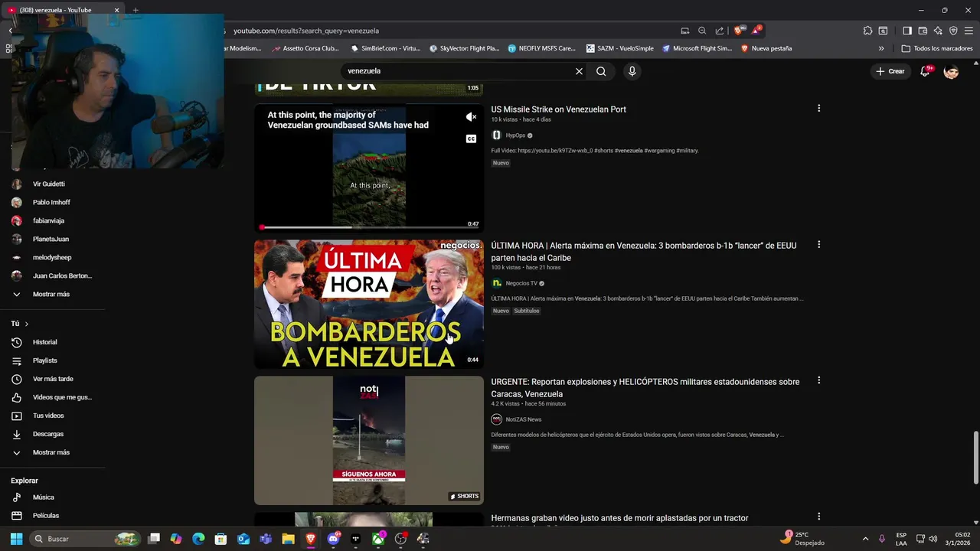Open the Assetto Corsa Club... bookmark
980x551 pixels.
tap(305, 48)
